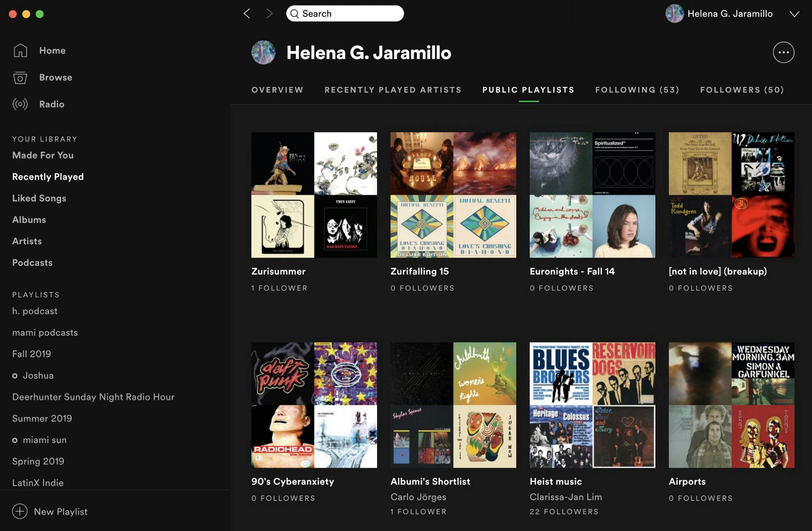812x531 pixels.
Task: Click the profile avatar beside the name heading
Action: click(263, 52)
